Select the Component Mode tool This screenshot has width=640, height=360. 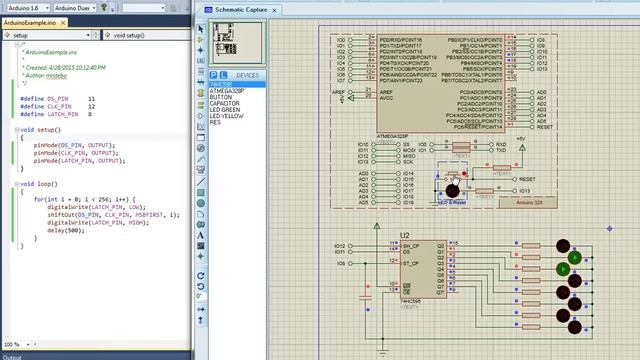200,40
